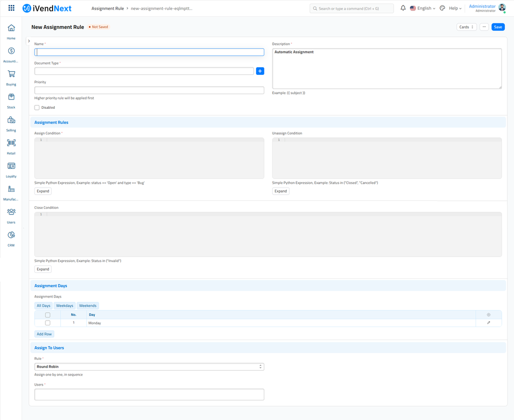
Task: Enable the Disabled checkbox
Action: pyautogui.click(x=37, y=108)
